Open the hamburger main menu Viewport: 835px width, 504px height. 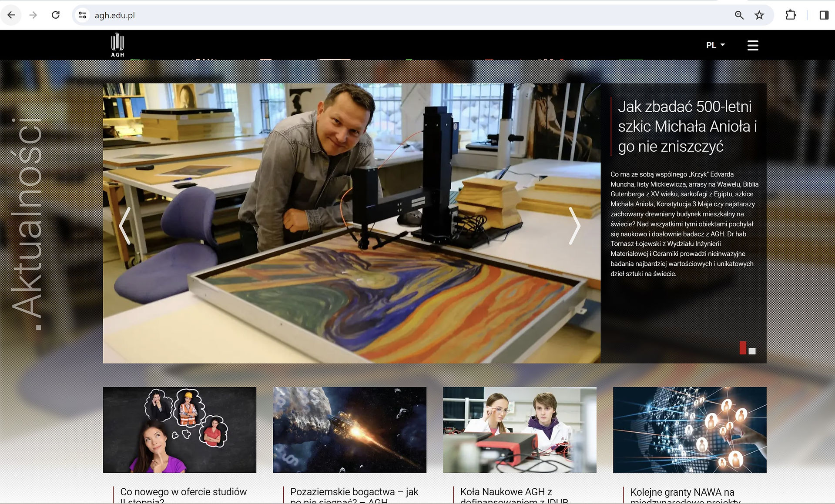pos(753,45)
